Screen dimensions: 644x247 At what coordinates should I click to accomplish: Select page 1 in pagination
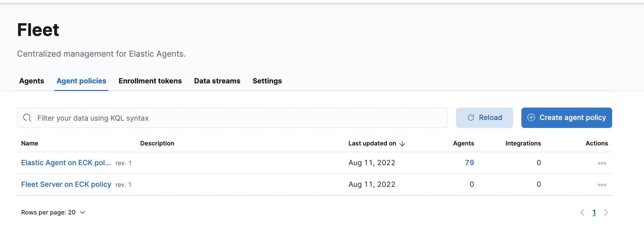tap(594, 212)
